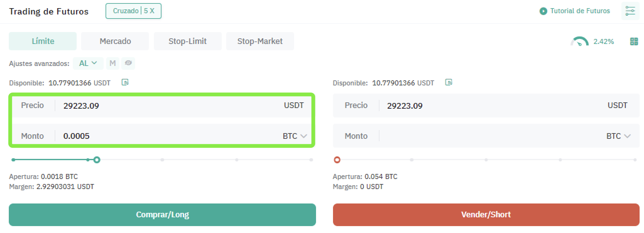The height and width of the screenshot is (233, 644).
Task: Toggle the M advanced setting
Action: point(112,63)
